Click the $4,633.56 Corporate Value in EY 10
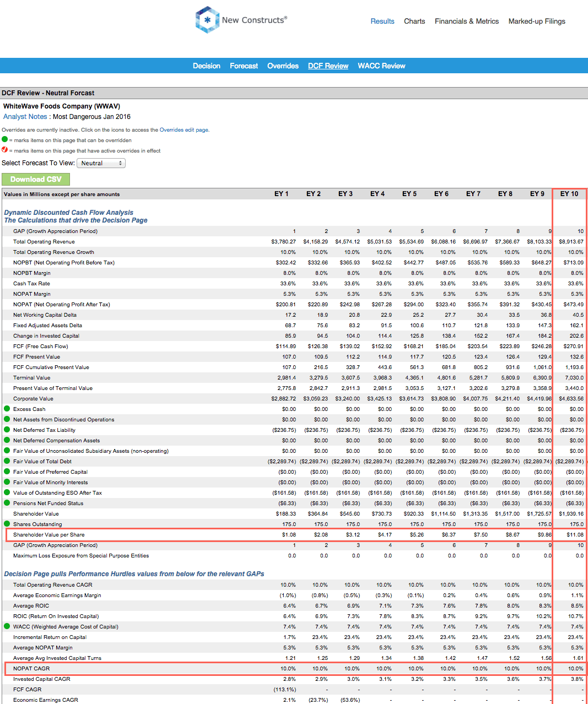Viewport: 588px width, 704px height. (x=571, y=398)
